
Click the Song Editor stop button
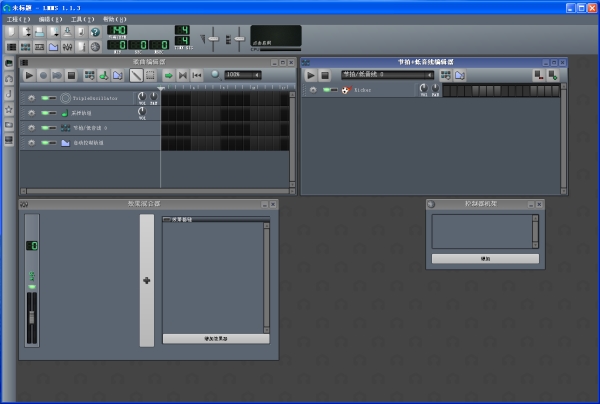tap(71, 75)
